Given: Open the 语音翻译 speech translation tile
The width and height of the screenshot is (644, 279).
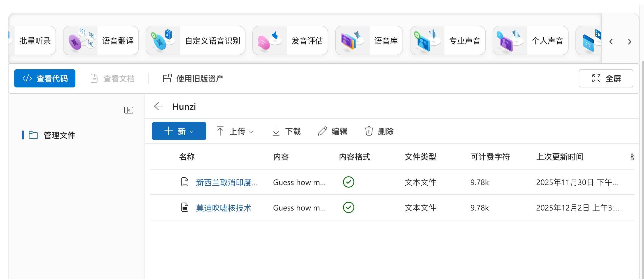Looking at the screenshot, I should pos(101,41).
